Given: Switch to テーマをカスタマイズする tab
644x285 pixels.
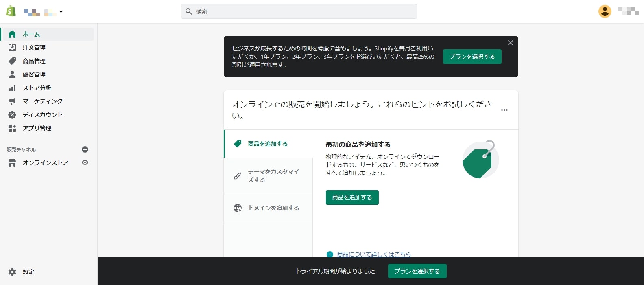Looking at the screenshot, I should point(269,176).
